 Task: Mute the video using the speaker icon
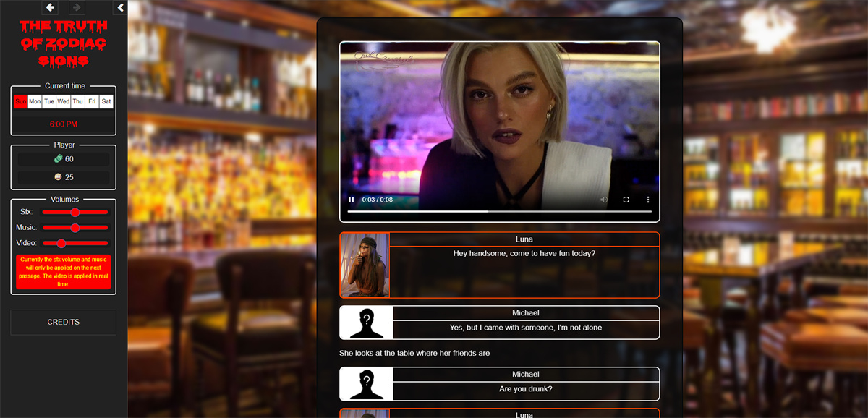click(604, 200)
